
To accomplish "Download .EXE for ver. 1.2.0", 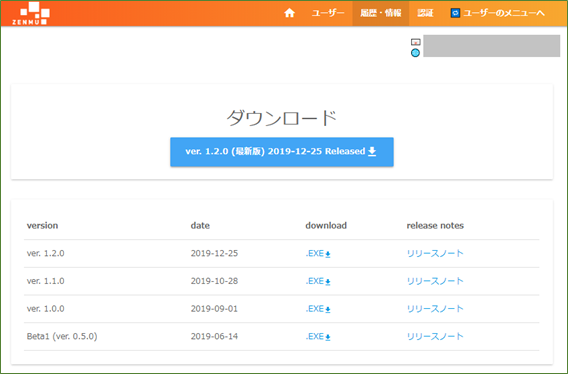I will (318, 254).
